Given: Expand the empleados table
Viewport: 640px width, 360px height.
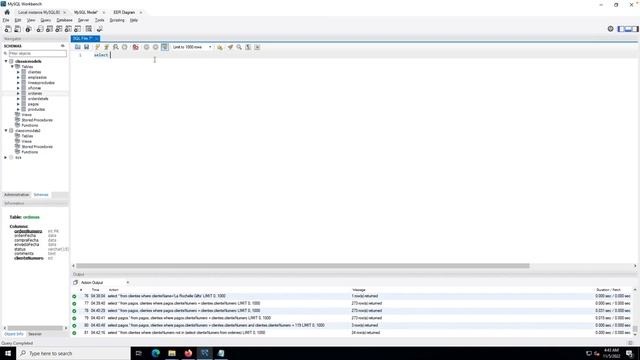Looking at the screenshot, I should click(x=18, y=77).
